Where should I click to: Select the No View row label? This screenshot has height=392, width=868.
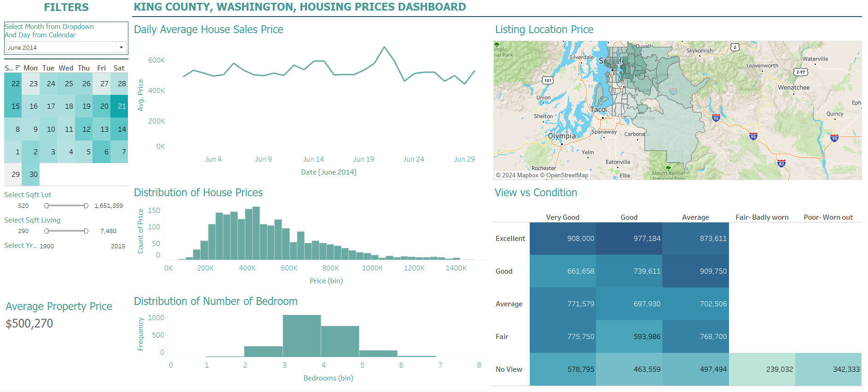[509, 369]
